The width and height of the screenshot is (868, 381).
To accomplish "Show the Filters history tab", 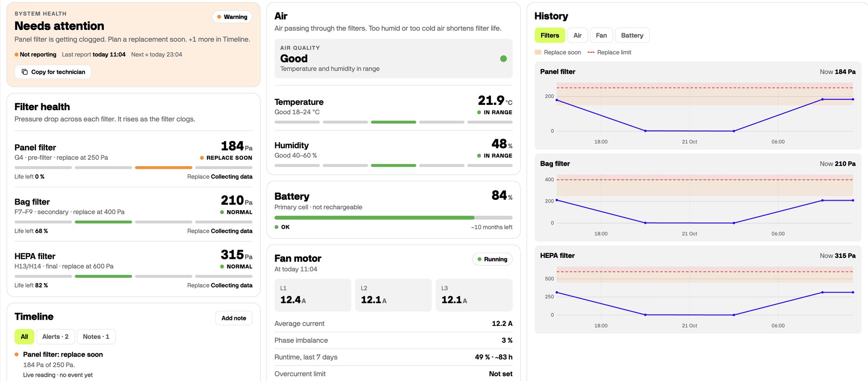I will point(549,36).
